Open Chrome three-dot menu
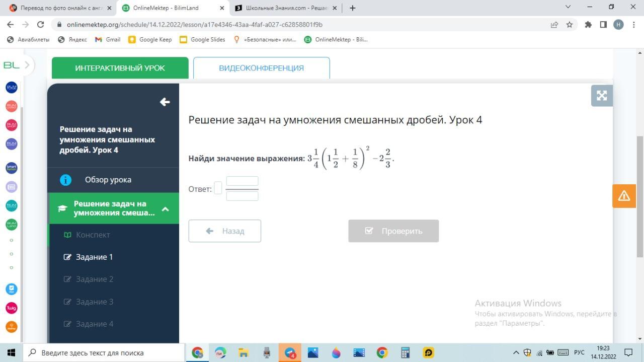Viewport: 644px width, 362px height. [x=633, y=24]
